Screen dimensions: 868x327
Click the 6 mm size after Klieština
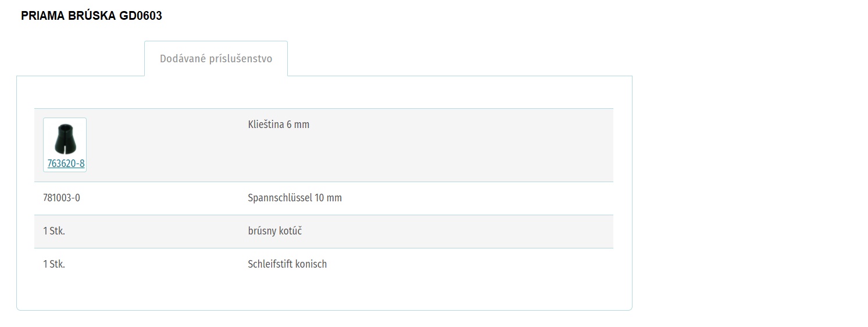(298, 124)
